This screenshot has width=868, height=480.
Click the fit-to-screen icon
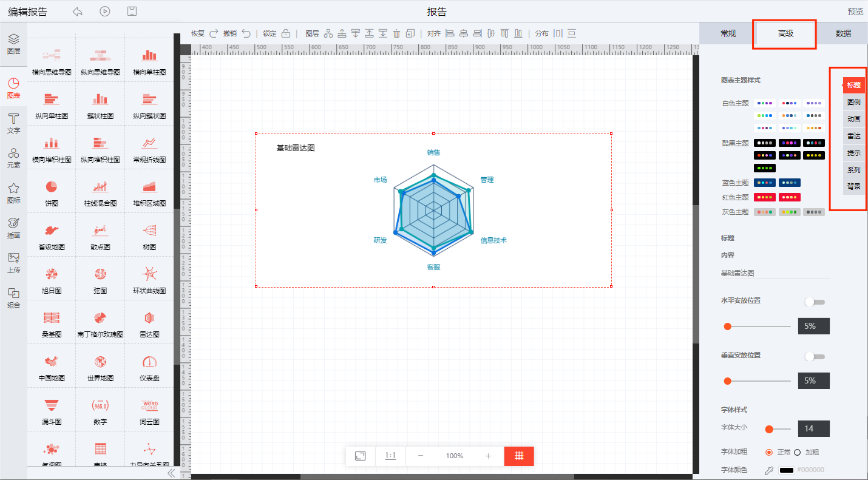pyautogui.click(x=361, y=456)
